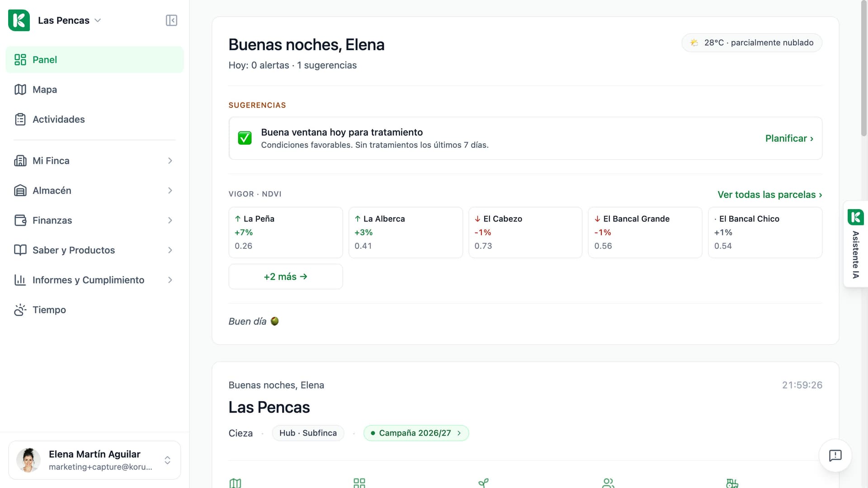Open the El Bancal Grande NDVI card
868x488 pixels.
(645, 232)
